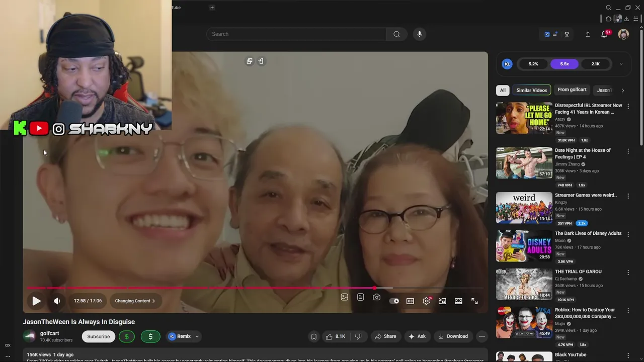This screenshot has height=362, width=644.
Task: Open the new browser tab plus
Action: [212, 8]
